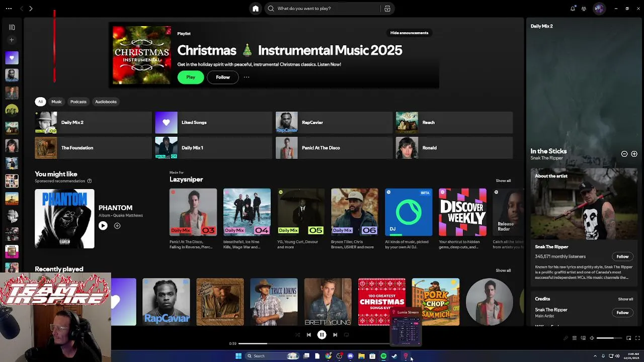Follow Snak The Ripper in About section
Viewport: 644px width, 362px height.
(622, 256)
